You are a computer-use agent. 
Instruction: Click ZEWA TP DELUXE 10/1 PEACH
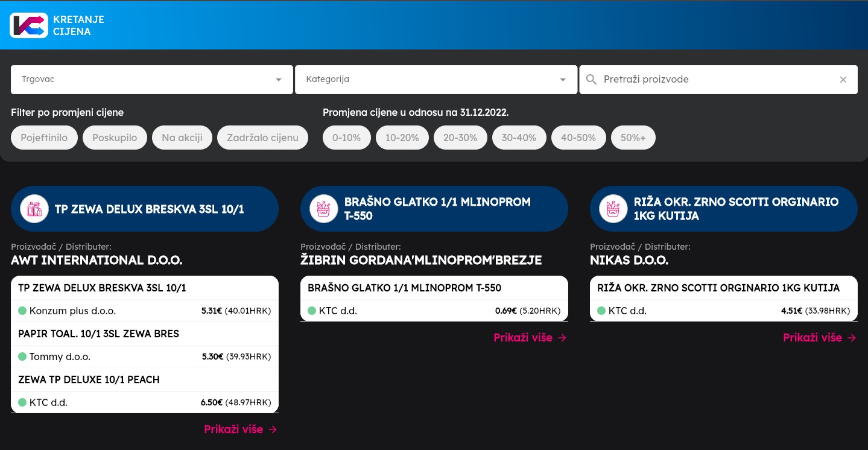[x=89, y=379]
